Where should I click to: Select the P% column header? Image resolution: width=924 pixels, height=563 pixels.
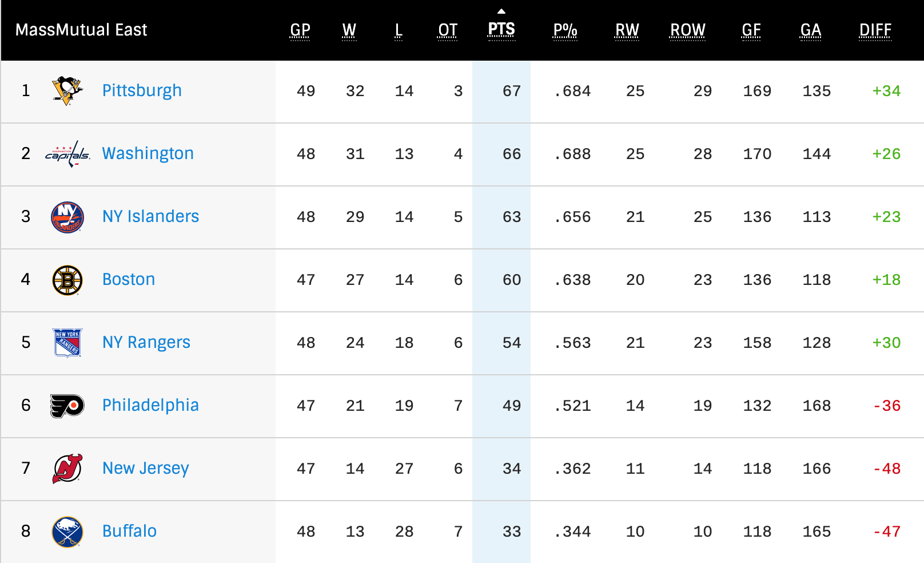tap(565, 30)
